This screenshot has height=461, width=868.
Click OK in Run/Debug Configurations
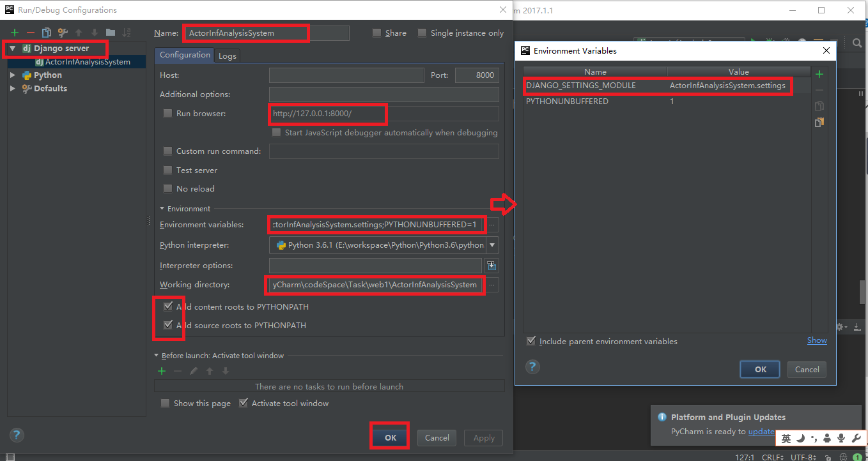[391, 437]
